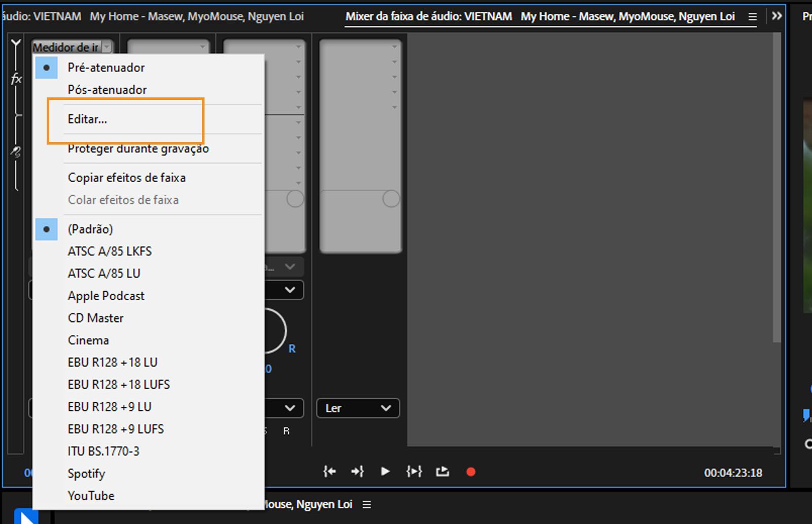Select Pré-atenuador in the context menu
The width and height of the screenshot is (812, 524).
tap(148, 67)
